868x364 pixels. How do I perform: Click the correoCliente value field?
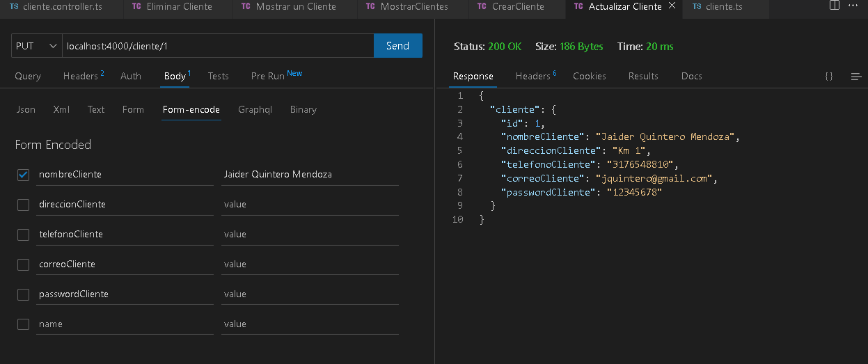(310, 264)
